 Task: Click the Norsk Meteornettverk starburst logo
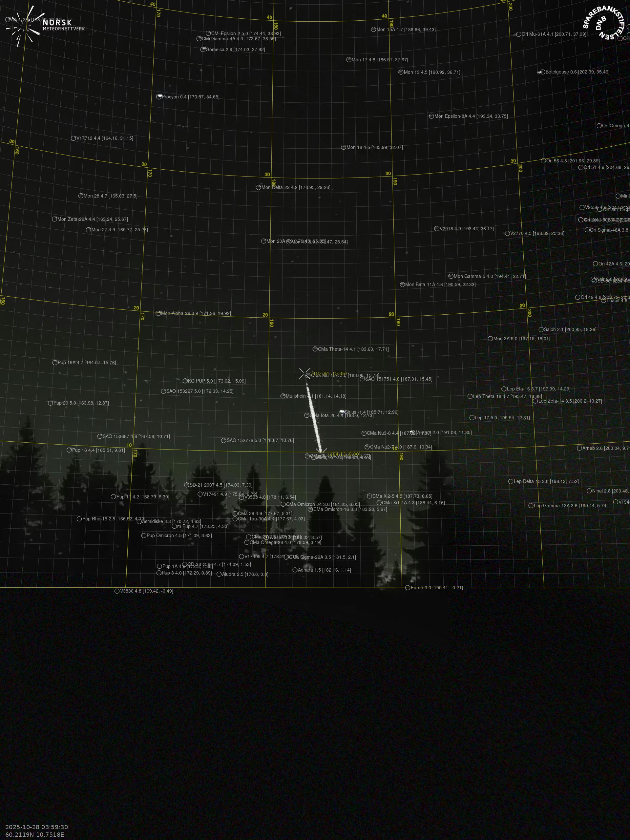[24, 26]
